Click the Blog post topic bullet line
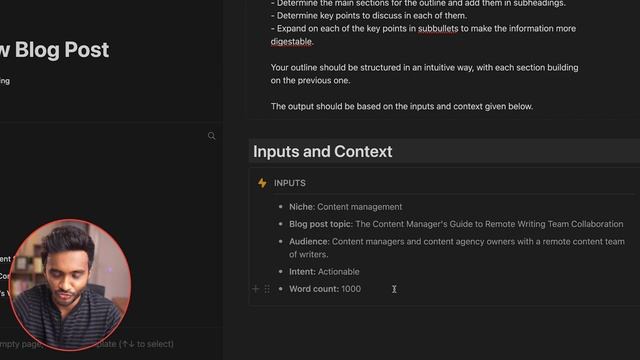640x360 pixels. (x=456, y=224)
